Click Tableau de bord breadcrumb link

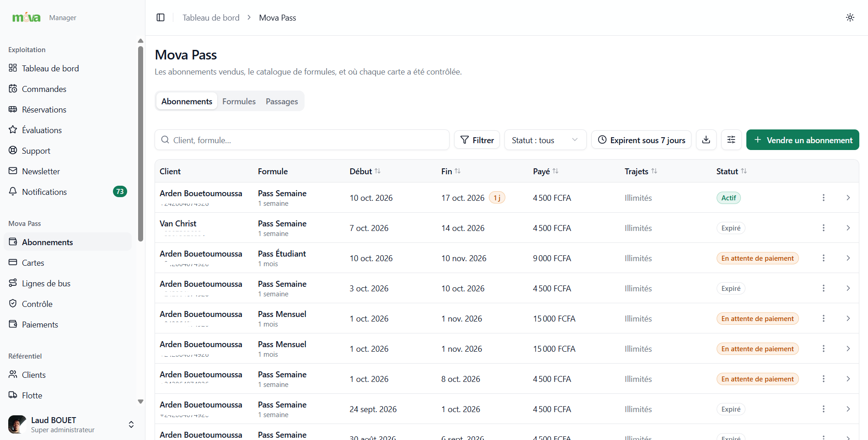(x=211, y=17)
